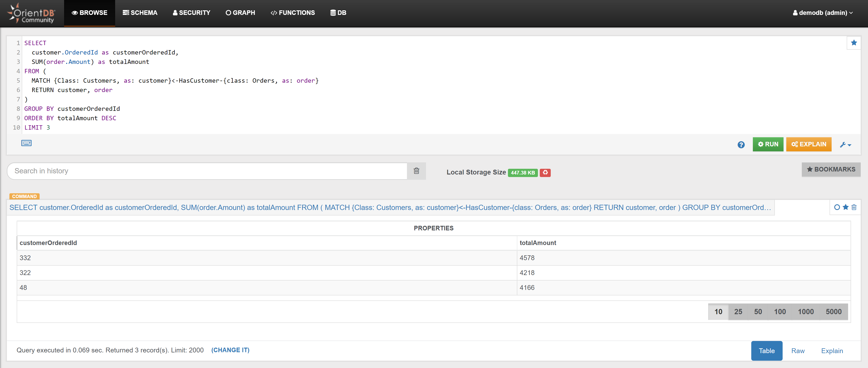Image resolution: width=868 pixels, height=368 pixels.
Task: Bookmark the query with the editor star icon
Action: (x=854, y=43)
